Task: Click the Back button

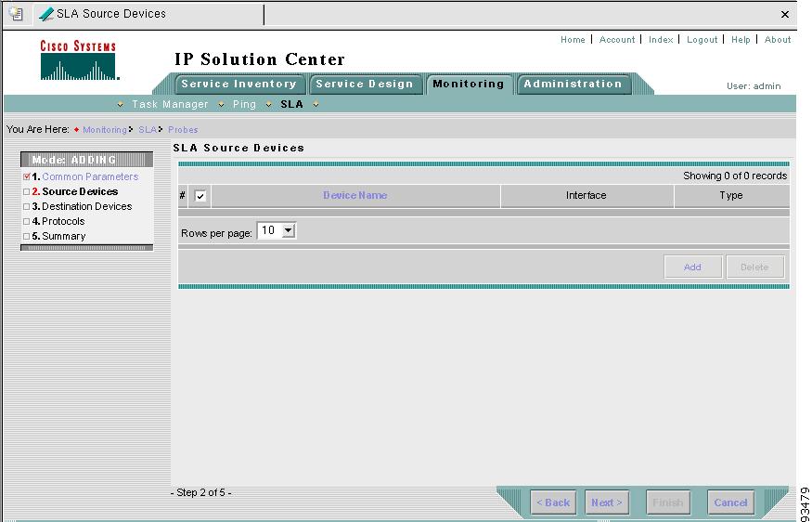Action: coord(553,502)
